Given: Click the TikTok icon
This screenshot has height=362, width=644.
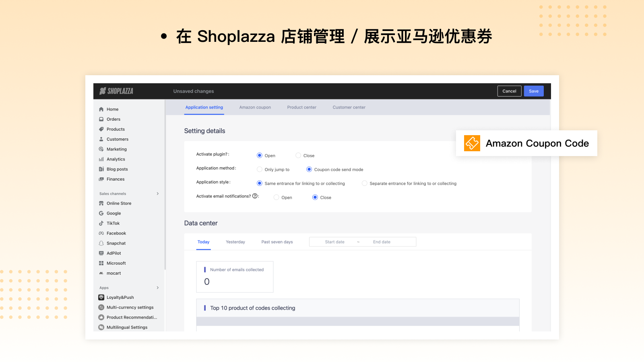Looking at the screenshot, I should click(x=101, y=223).
